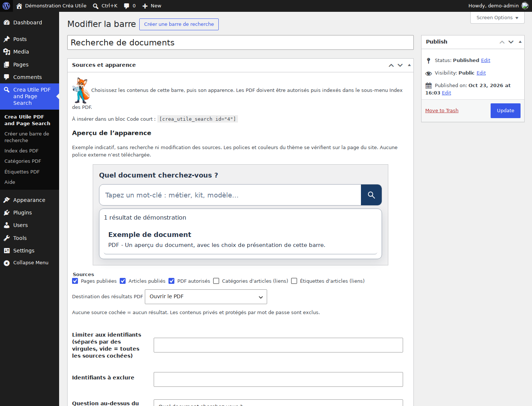This screenshot has width=532, height=406.
Task: Open the Aide submenu item
Action: 10,182
